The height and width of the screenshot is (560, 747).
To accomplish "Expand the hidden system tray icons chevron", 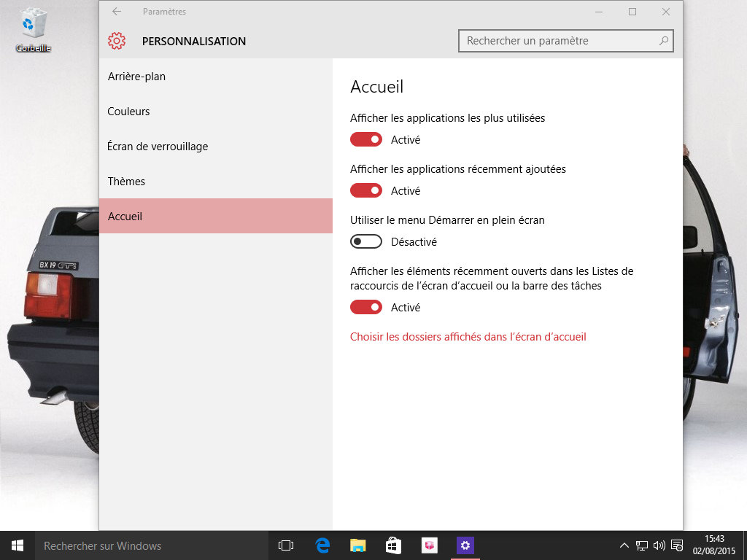I will click(624, 545).
